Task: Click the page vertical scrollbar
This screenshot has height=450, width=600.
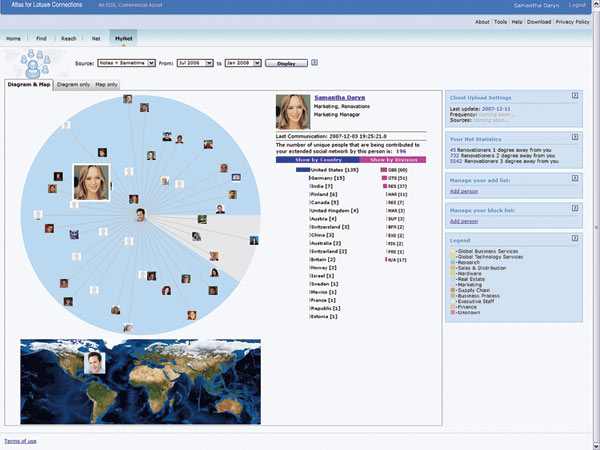Action: click(x=597, y=225)
